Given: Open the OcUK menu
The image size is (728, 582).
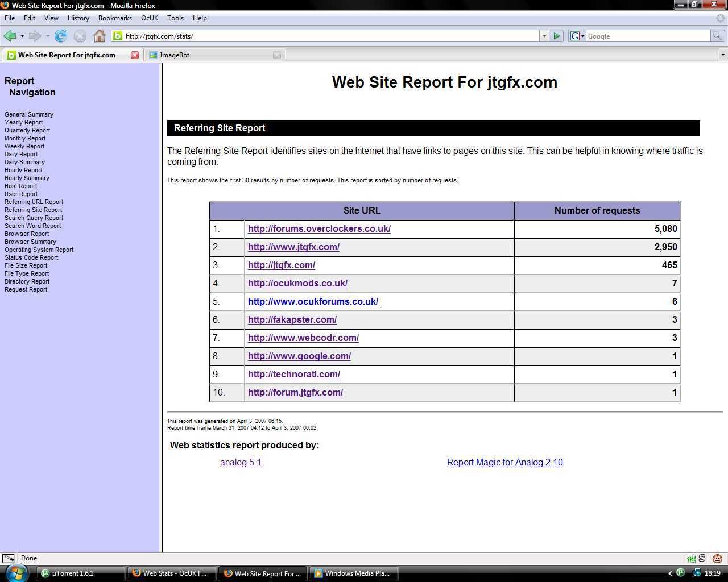Looking at the screenshot, I should point(150,18).
